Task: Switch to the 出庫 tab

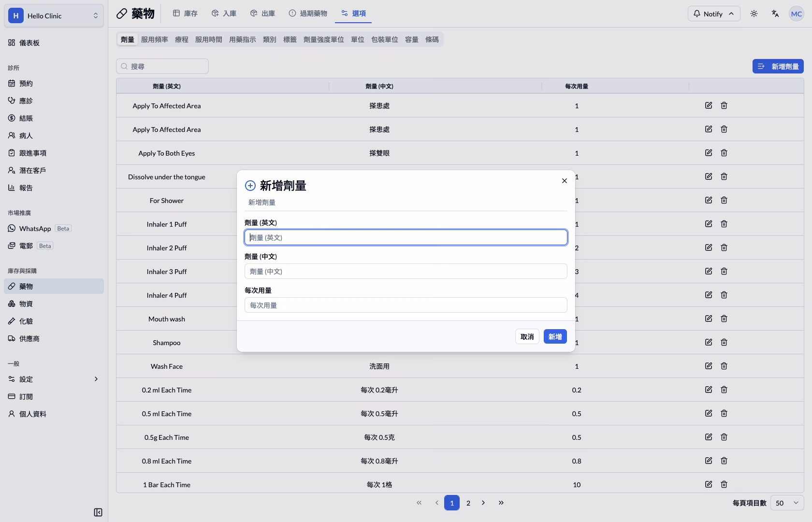Action: tap(263, 14)
